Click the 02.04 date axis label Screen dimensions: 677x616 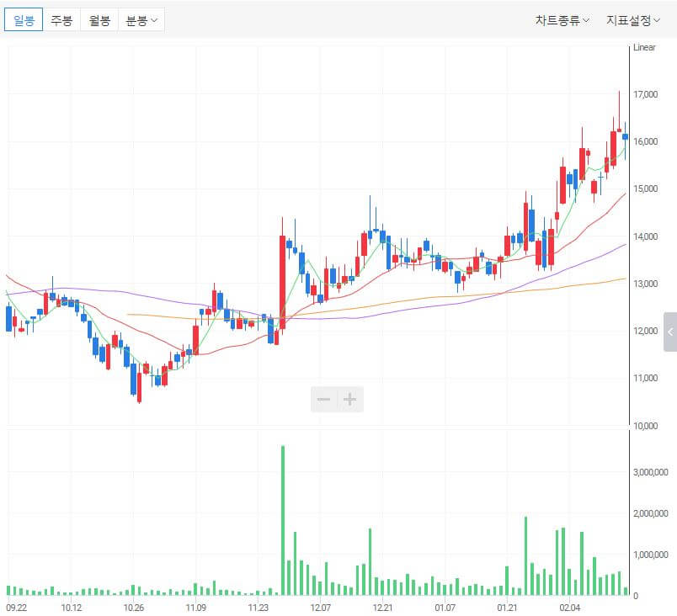pyautogui.click(x=569, y=608)
